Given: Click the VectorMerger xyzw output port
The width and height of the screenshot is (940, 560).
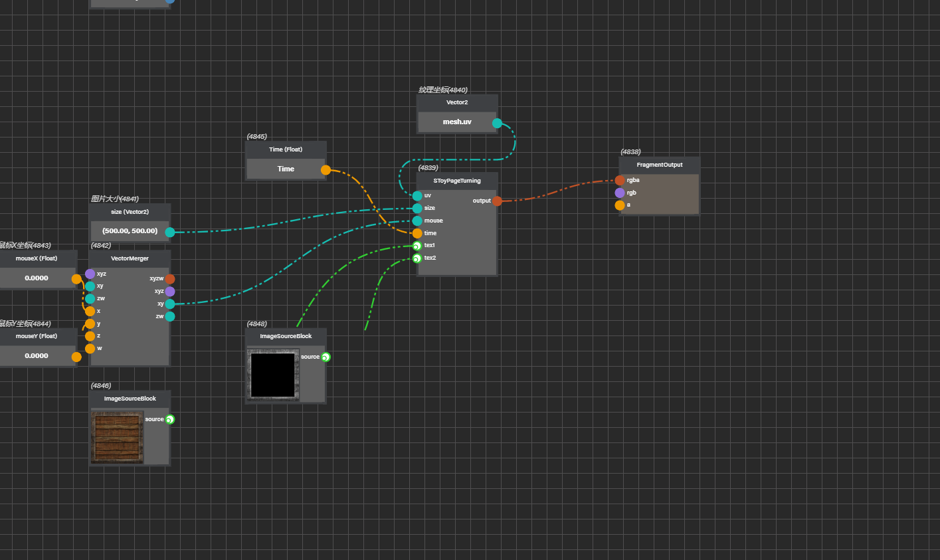Looking at the screenshot, I should click(x=170, y=279).
